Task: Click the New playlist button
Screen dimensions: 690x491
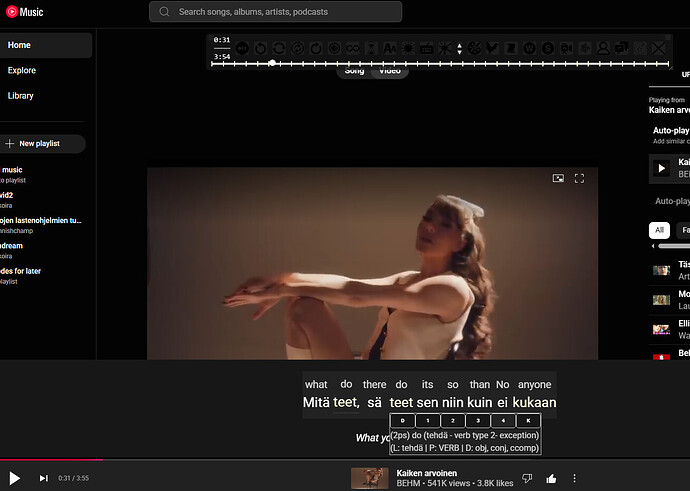Action: tap(42, 143)
